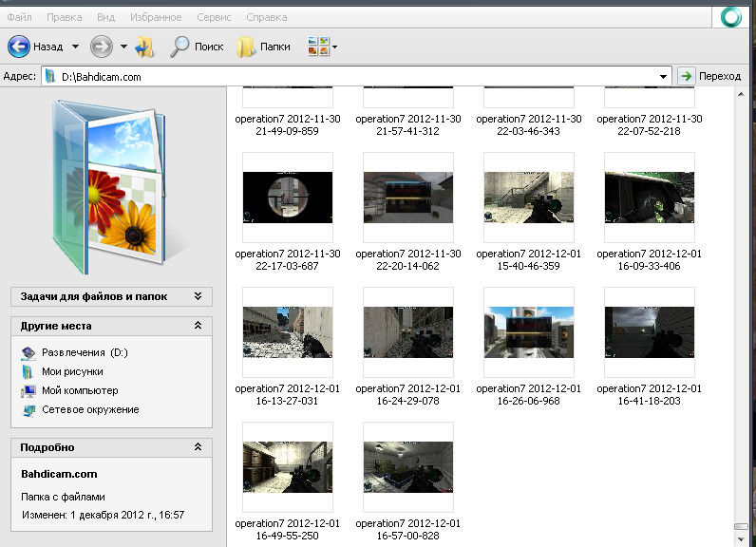Viewport: 756px width, 547px height.
Task: Open Мои рисунки link
Action: coord(72,371)
